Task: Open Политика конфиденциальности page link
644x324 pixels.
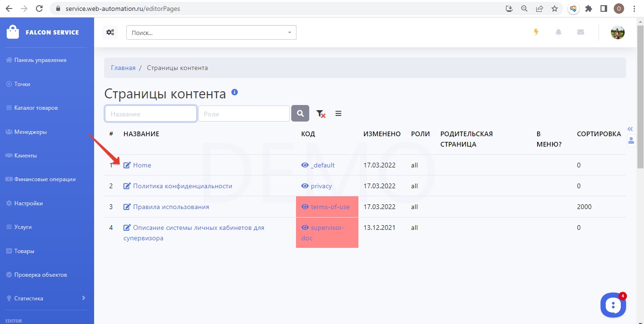Action: click(x=183, y=186)
